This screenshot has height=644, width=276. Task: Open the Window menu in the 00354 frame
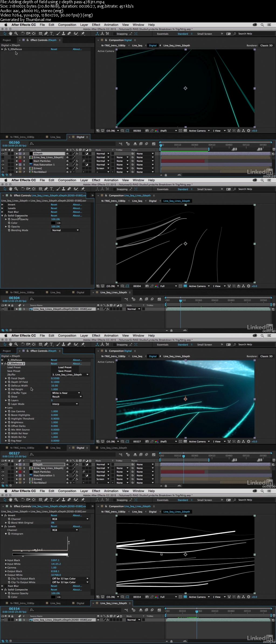pos(138,491)
